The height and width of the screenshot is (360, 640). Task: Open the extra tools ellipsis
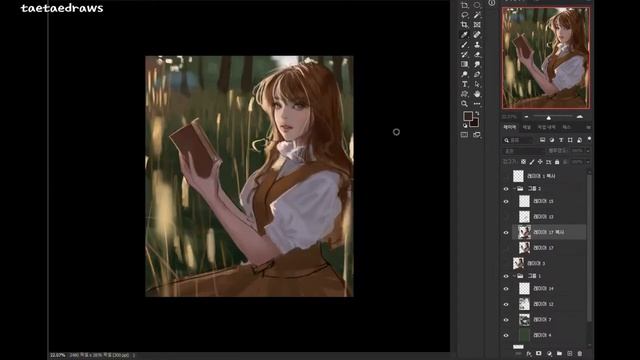(x=477, y=104)
